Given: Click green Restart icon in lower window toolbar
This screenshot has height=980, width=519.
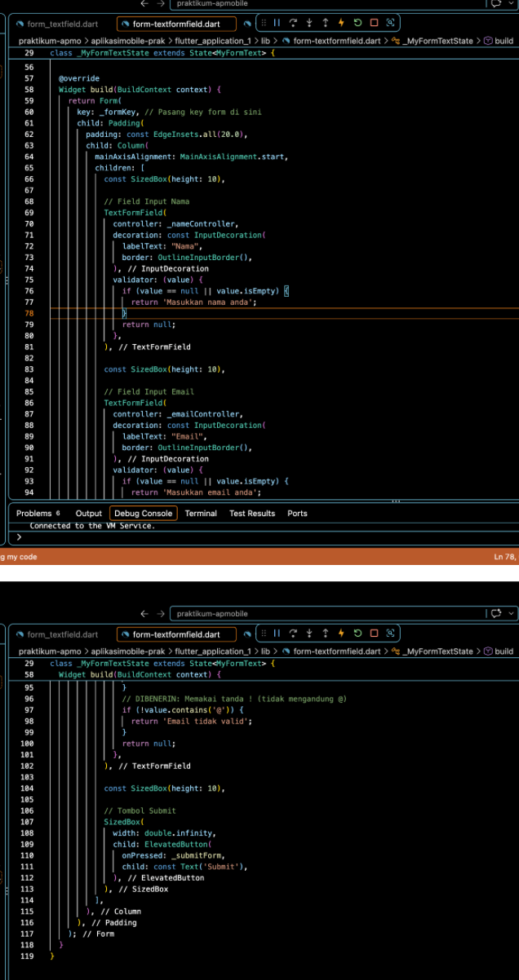Looking at the screenshot, I should tap(357, 633).
